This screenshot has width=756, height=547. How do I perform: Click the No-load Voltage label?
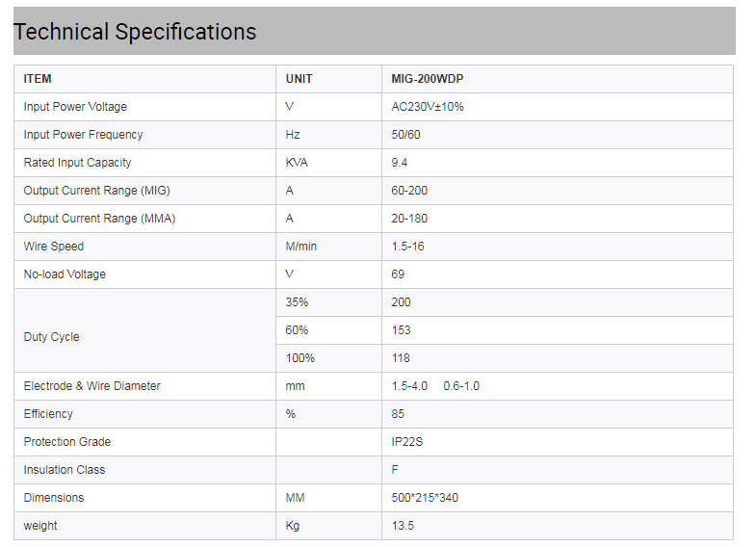(65, 274)
